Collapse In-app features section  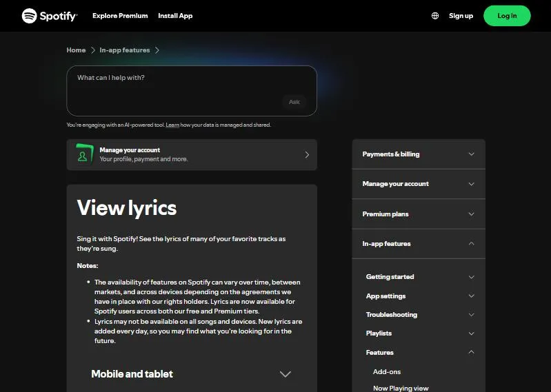pos(419,244)
